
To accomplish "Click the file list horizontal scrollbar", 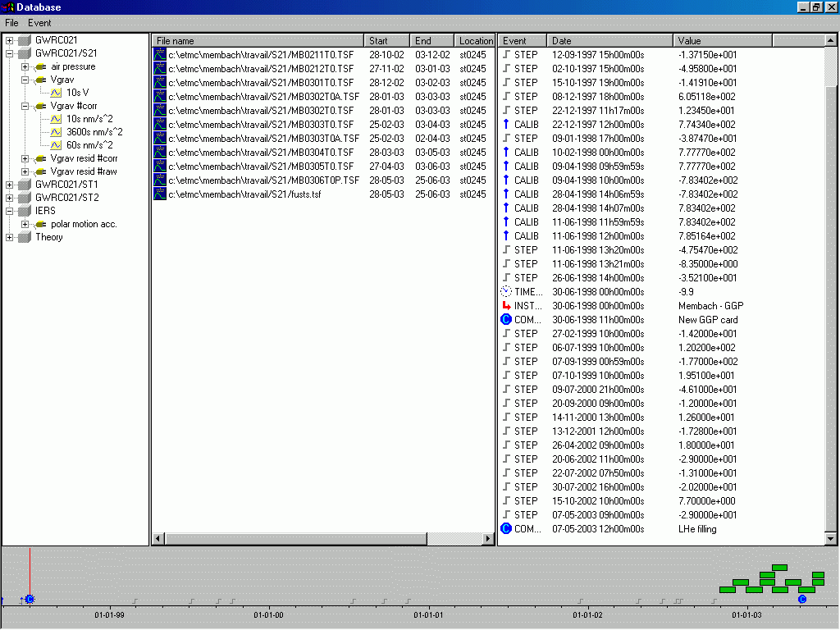I will click(323, 538).
